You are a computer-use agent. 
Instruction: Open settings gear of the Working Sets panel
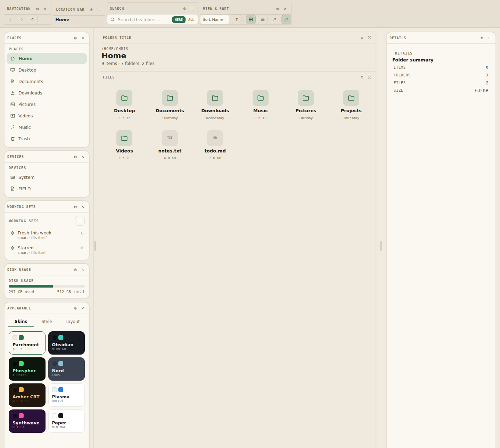tap(75, 207)
